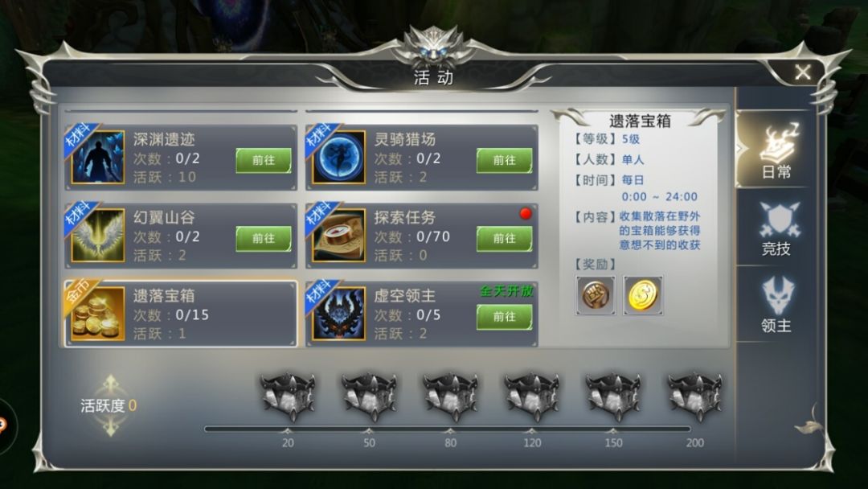
Task: Click 前往 for 虚空领主
Action: (x=504, y=316)
